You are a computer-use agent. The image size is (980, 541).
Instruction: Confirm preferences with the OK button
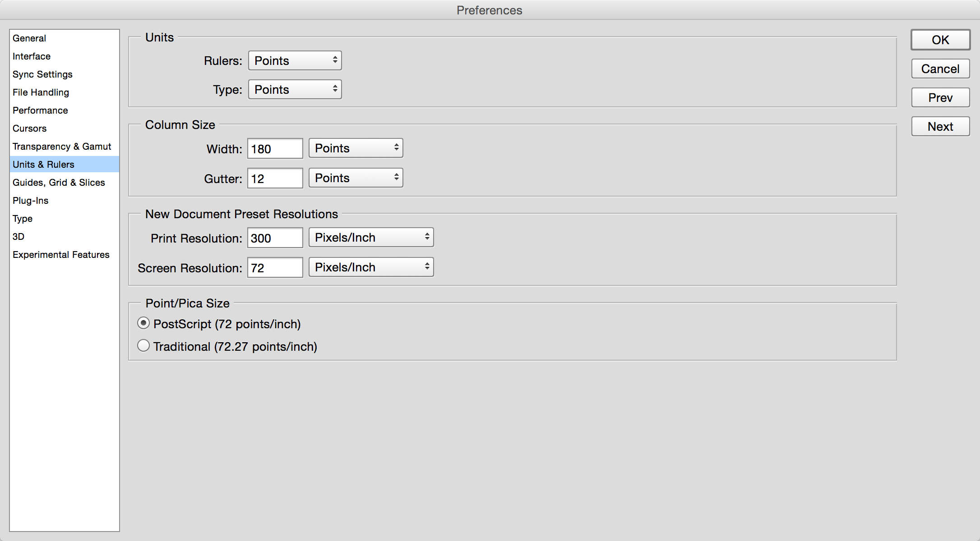[x=940, y=40]
